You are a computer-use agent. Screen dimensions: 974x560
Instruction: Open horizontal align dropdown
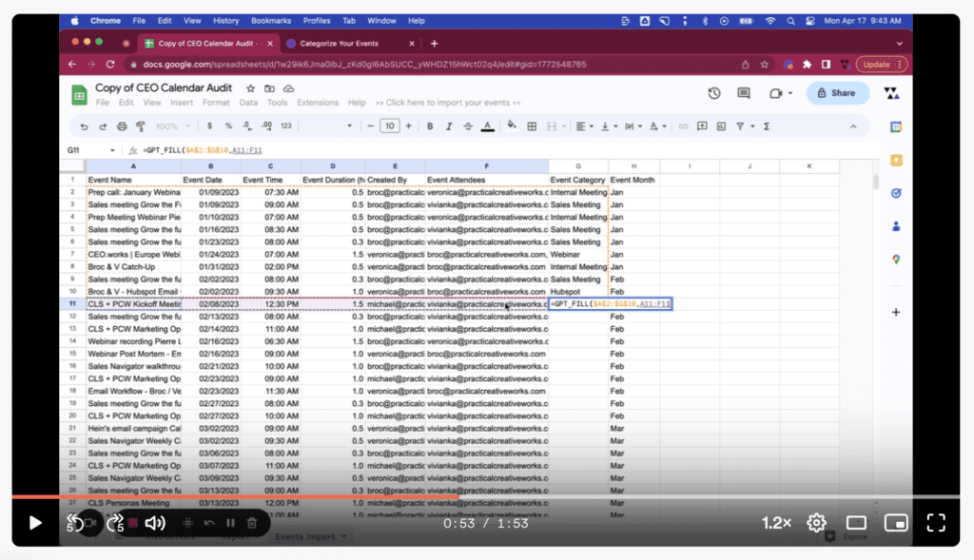[584, 126]
